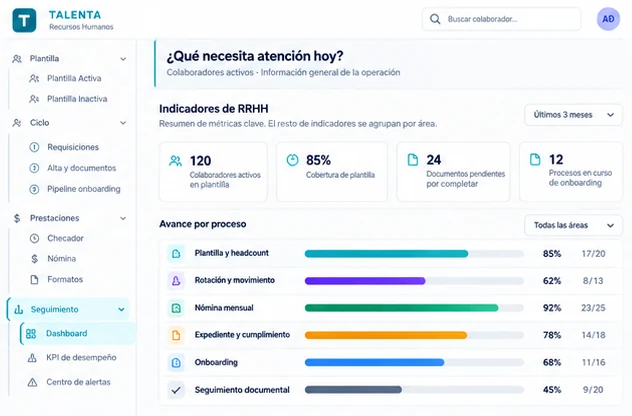Click the Indicadores de RRHH heading
This screenshot has height=416, width=632.
pos(214,109)
